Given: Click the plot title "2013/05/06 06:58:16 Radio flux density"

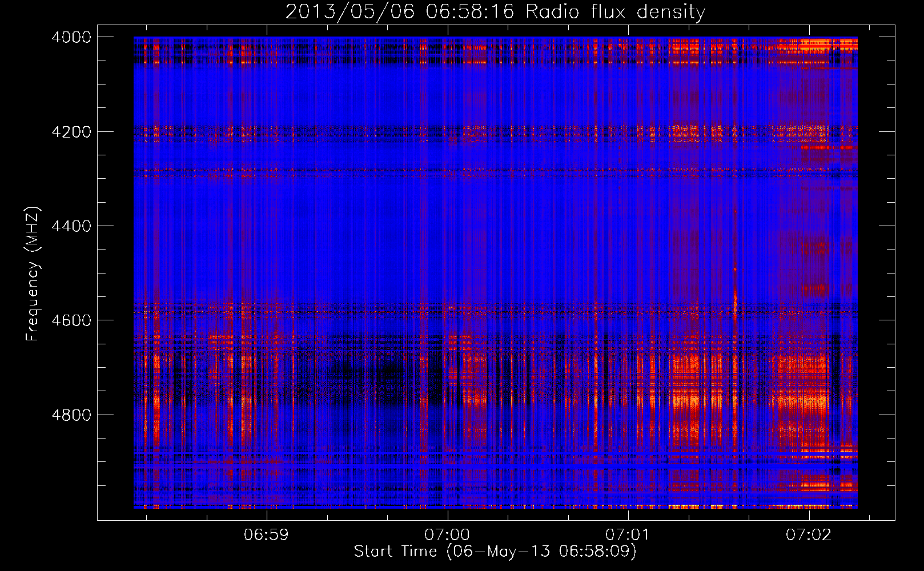Looking at the screenshot, I should coord(495,11).
